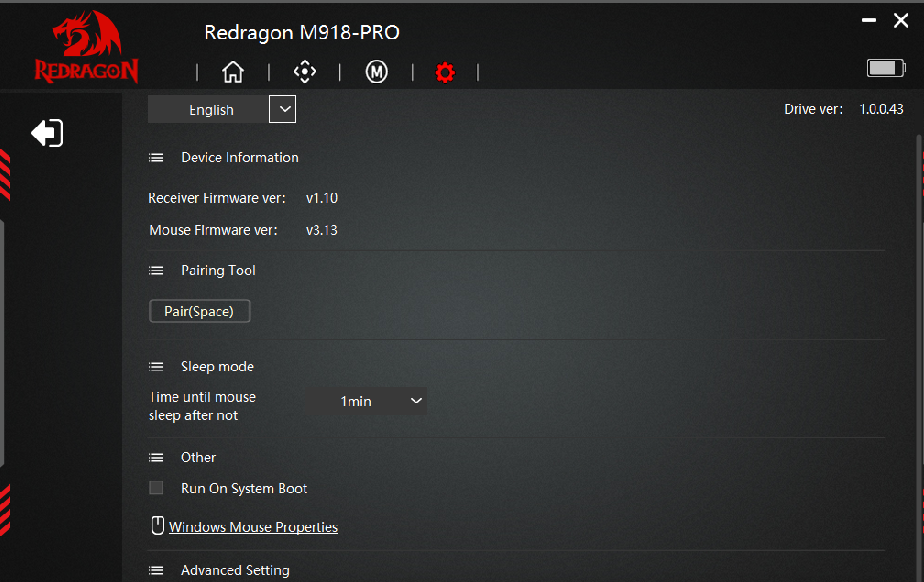Click the Pair(Space) button
The image size is (924, 582).
[199, 311]
